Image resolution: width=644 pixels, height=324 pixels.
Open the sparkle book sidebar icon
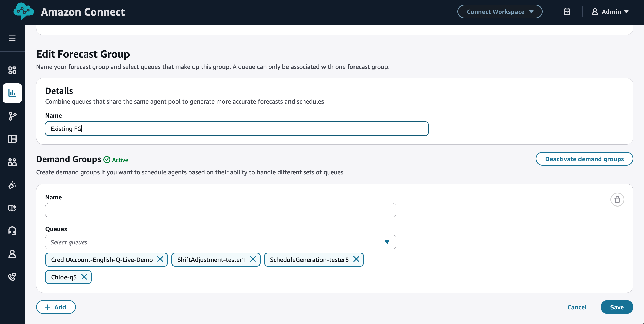point(12,208)
